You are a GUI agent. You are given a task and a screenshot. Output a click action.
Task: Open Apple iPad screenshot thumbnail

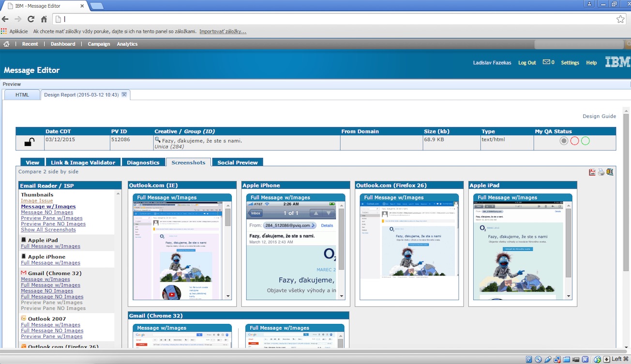[x=519, y=250]
